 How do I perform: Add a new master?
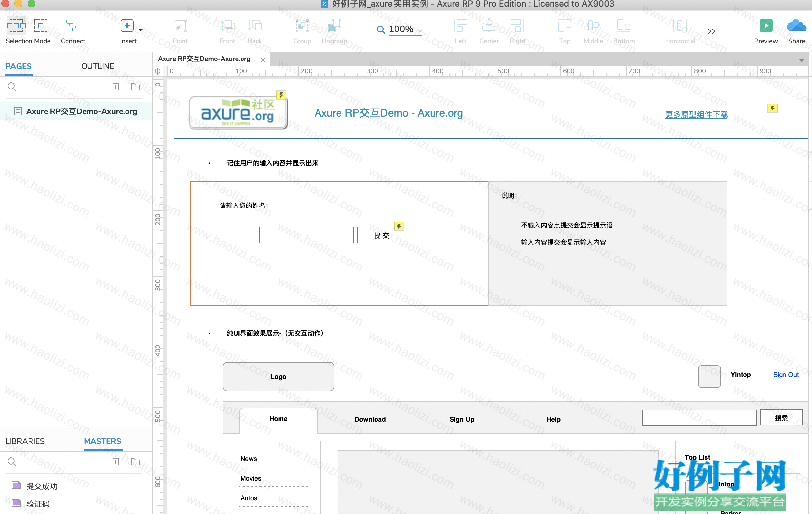pos(115,462)
